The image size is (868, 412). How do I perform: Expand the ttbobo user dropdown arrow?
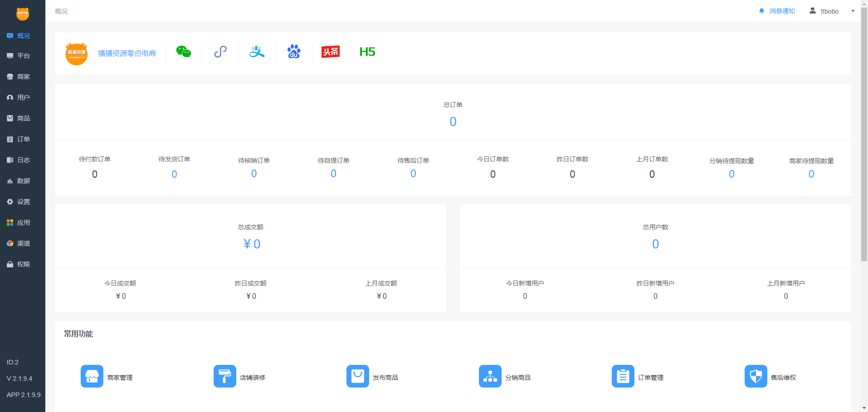point(853,11)
